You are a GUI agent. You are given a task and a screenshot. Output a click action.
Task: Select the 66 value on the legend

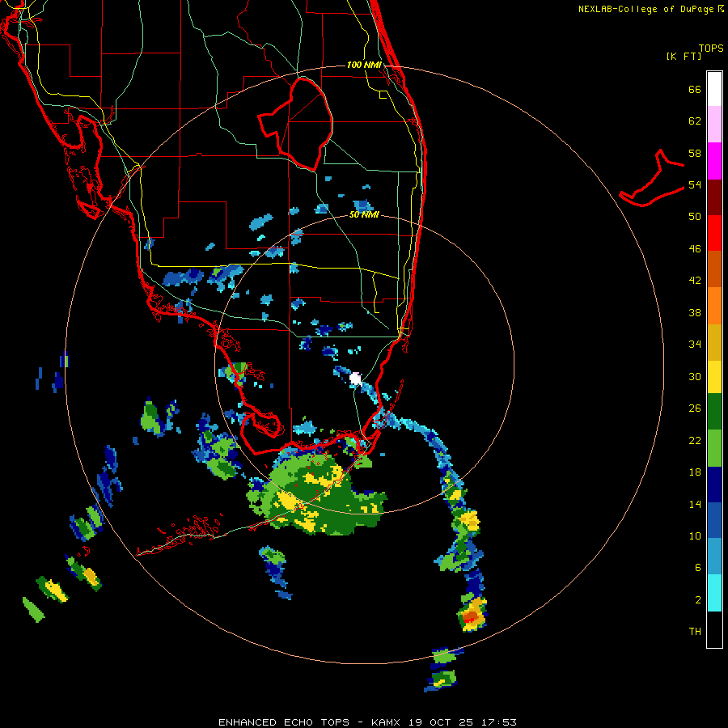(x=695, y=89)
